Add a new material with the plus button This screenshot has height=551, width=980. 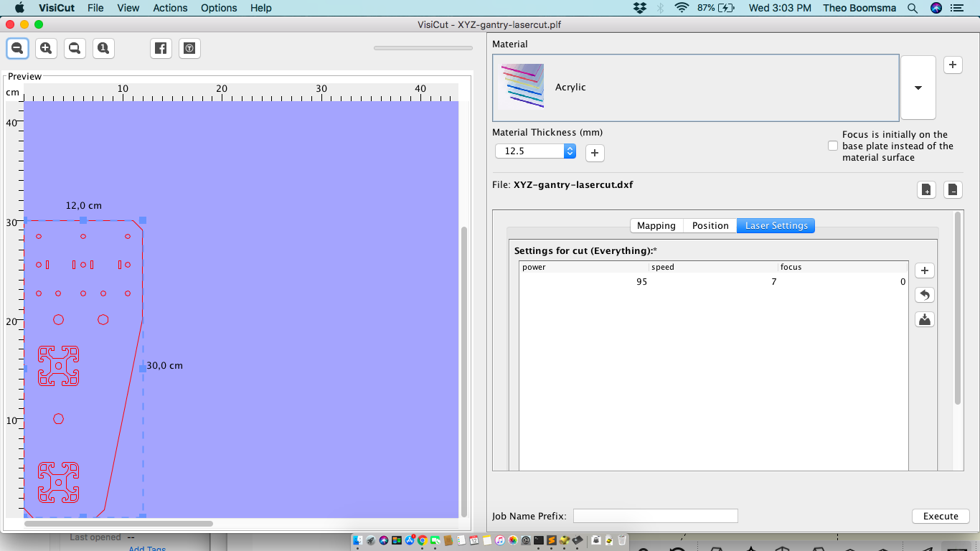pyautogui.click(x=952, y=65)
